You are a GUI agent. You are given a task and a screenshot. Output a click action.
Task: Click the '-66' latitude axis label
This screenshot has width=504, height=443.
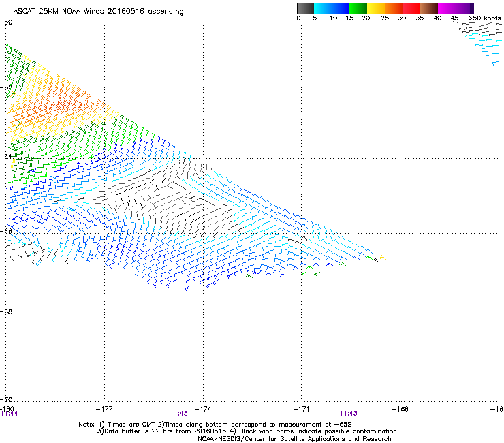point(6,231)
